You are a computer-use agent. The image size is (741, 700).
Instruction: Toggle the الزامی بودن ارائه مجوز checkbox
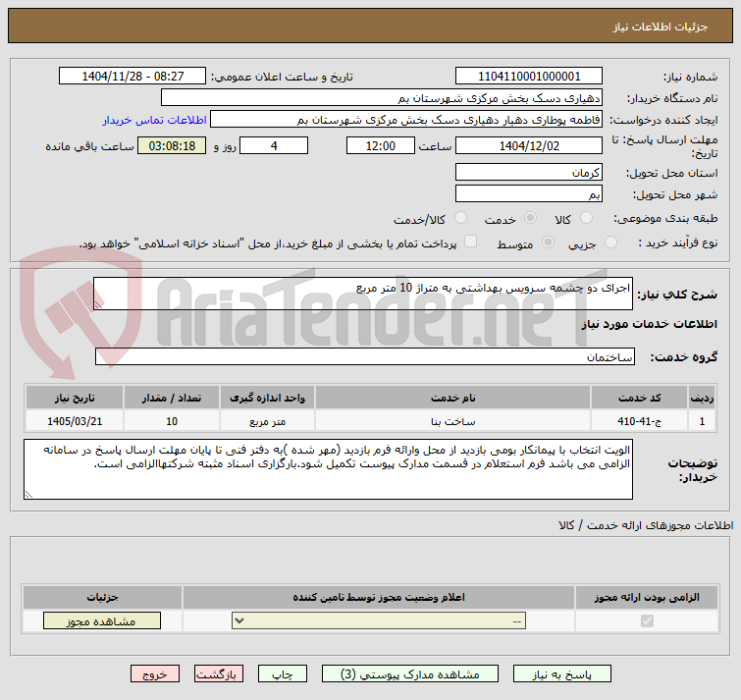(x=647, y=620)
